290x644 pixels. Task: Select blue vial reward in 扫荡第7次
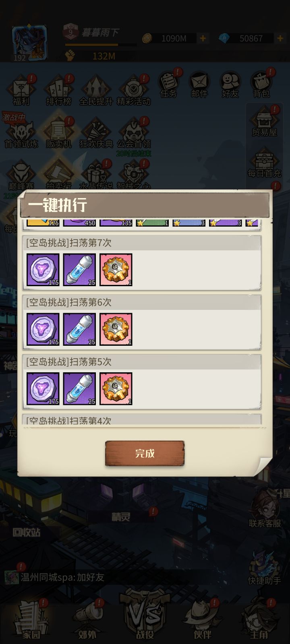click(79, 270)
